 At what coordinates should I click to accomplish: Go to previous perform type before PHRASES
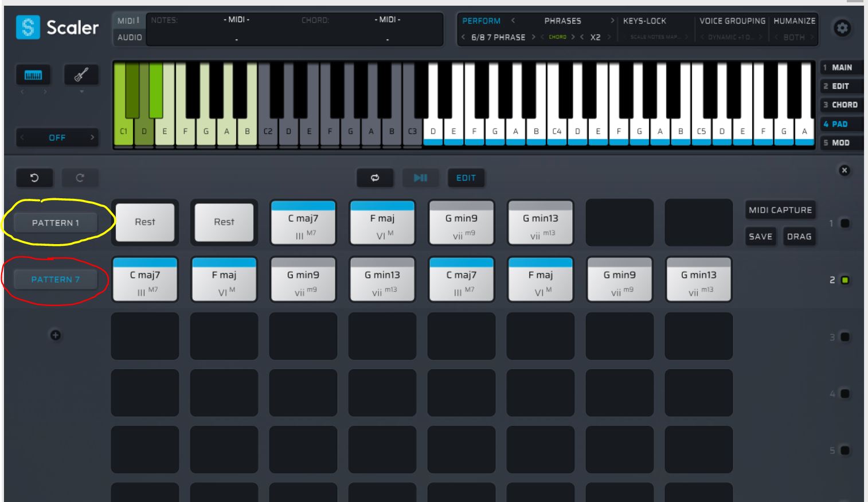click(x=513, y=21)
